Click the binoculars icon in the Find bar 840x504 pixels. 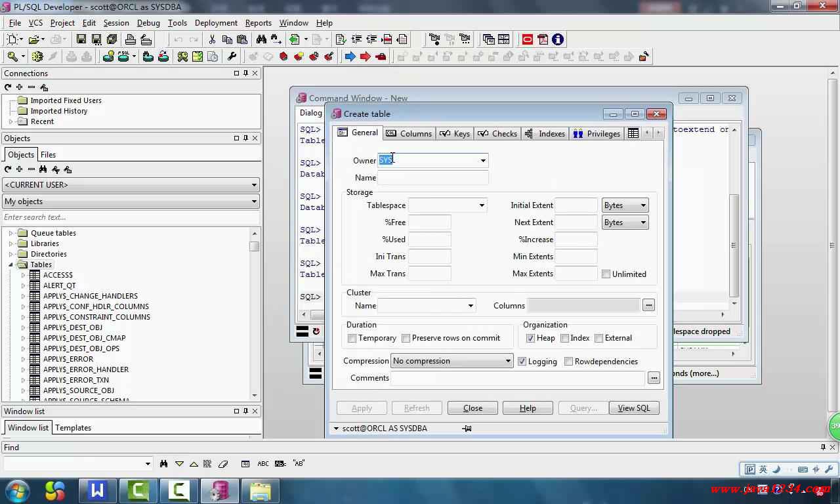coord(163,464)
